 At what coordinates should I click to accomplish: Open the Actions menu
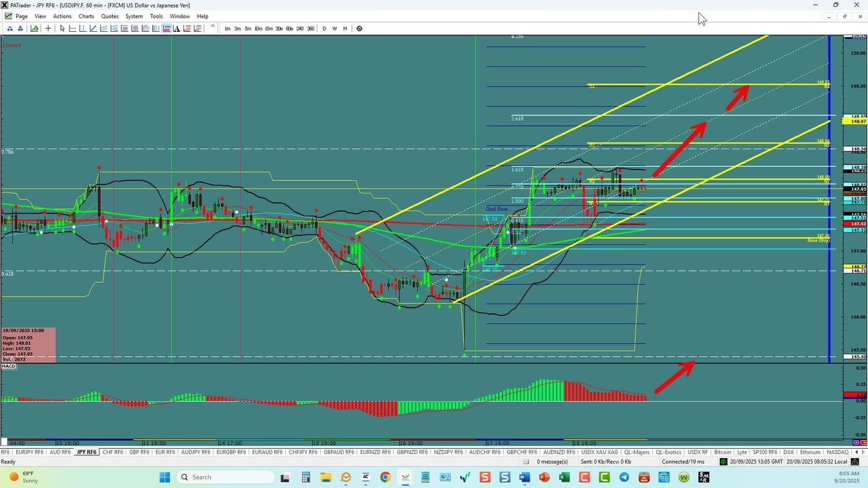(62, 16)
